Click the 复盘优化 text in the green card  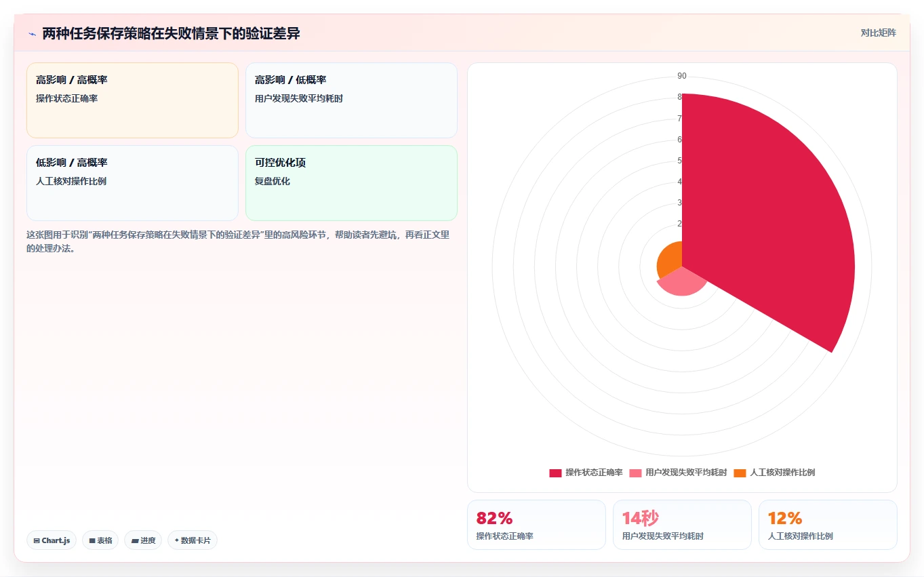tap(273, 182)
